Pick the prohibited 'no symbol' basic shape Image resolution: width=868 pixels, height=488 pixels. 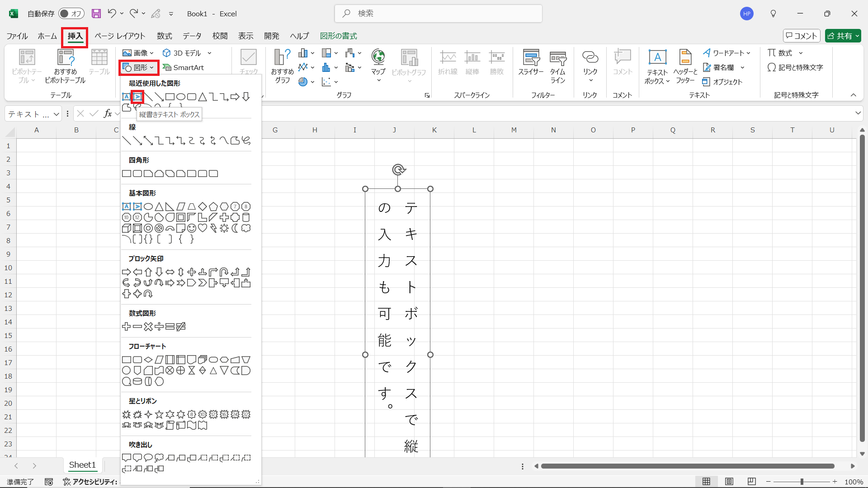pos(159,228)
